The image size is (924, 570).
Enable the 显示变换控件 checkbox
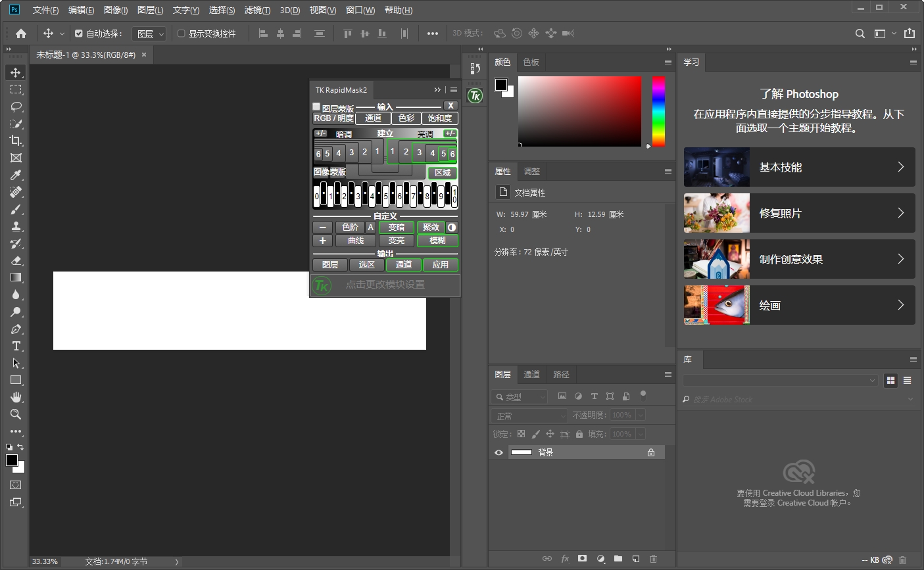[x=182, y=34]
